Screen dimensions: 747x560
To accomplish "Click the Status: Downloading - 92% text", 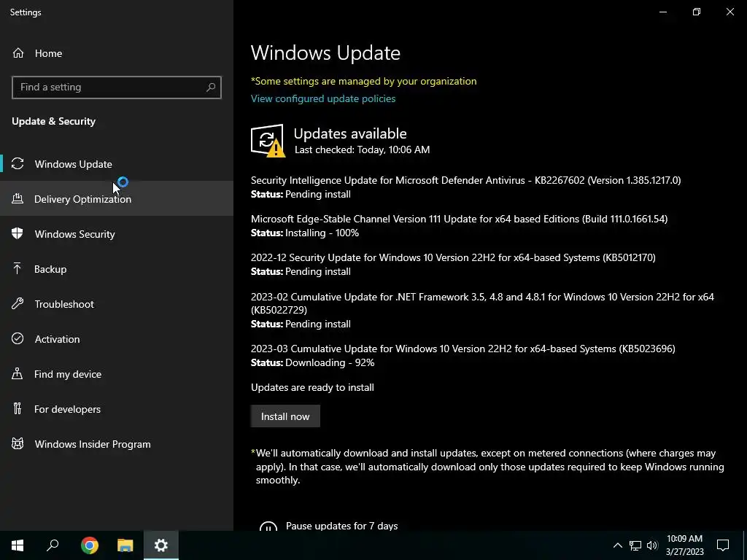I will (x=312, y=363).
